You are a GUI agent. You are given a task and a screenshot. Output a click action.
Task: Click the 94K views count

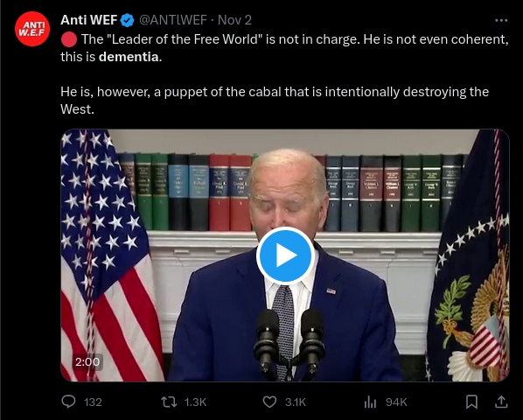pyautogui.click(x=396, y=402)
